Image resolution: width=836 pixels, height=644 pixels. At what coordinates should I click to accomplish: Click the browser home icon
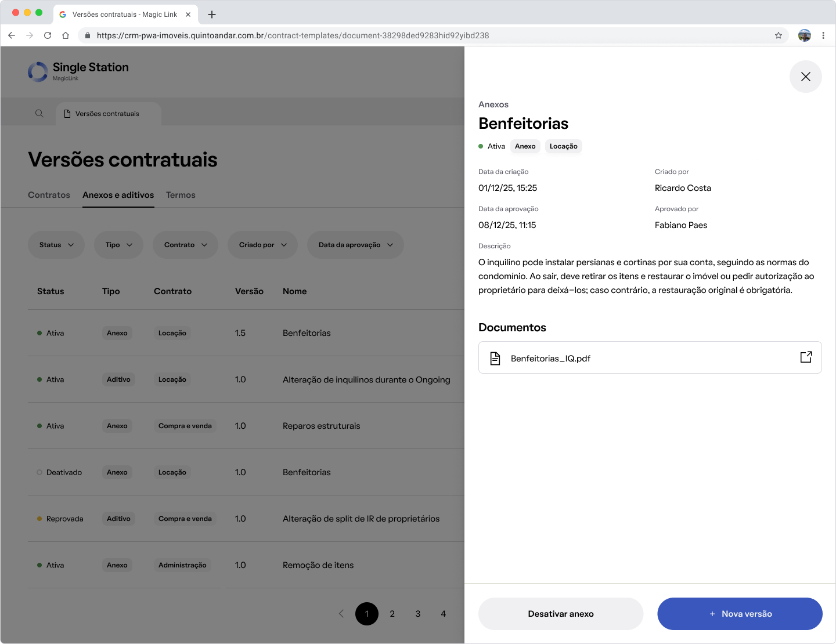click(66, 35)
